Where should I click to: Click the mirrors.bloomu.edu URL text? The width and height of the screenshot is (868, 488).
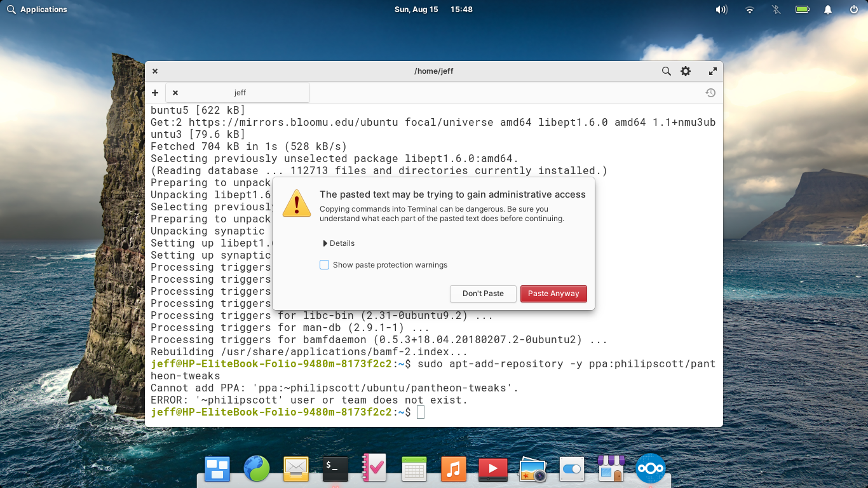pos(294,123)
